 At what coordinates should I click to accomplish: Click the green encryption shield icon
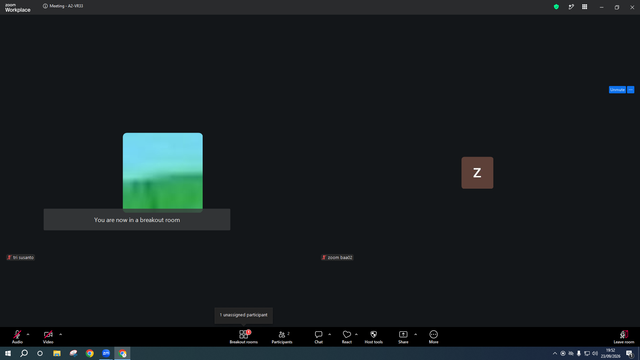click(556, 7)
